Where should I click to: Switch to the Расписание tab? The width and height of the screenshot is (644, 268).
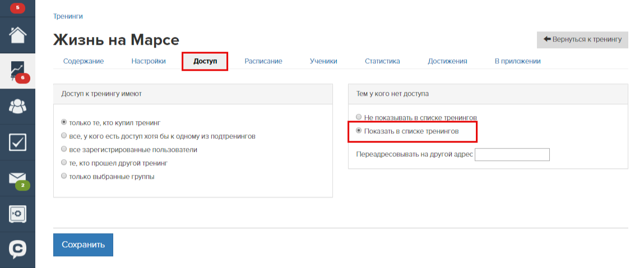coord(263,61)
